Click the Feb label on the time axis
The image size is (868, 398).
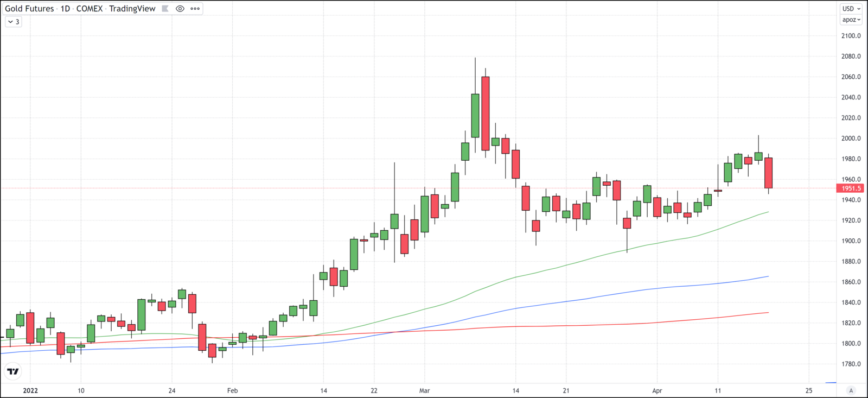(x=232, y=390)
